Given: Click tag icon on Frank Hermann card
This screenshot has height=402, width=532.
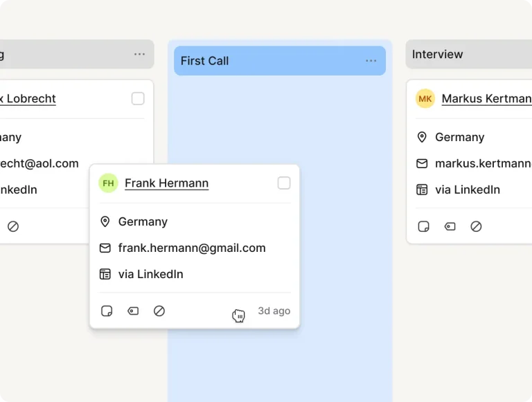Looking at the screenshot, I should click(133, 311).
